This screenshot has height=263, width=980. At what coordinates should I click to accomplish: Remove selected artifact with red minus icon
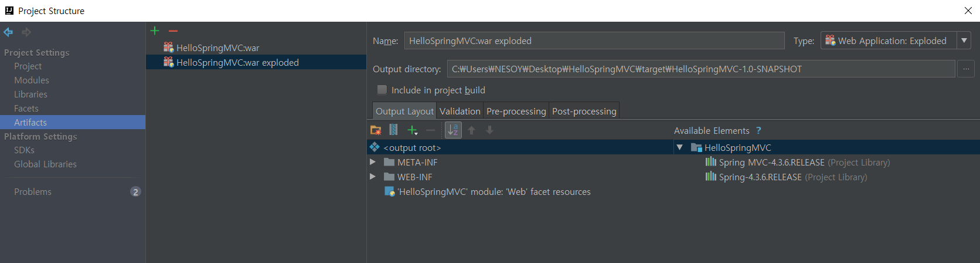pyautogui.click(x=173, y=31)
